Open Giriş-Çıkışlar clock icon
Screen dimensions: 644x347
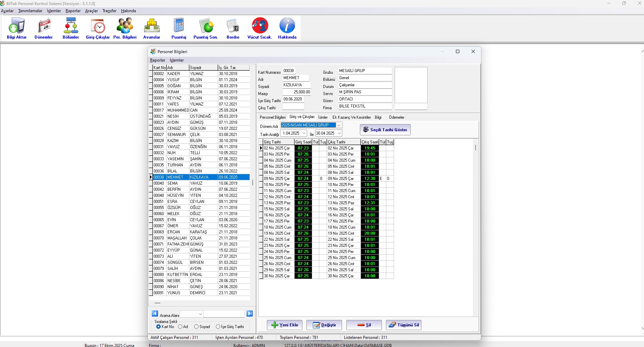point(98,28)
